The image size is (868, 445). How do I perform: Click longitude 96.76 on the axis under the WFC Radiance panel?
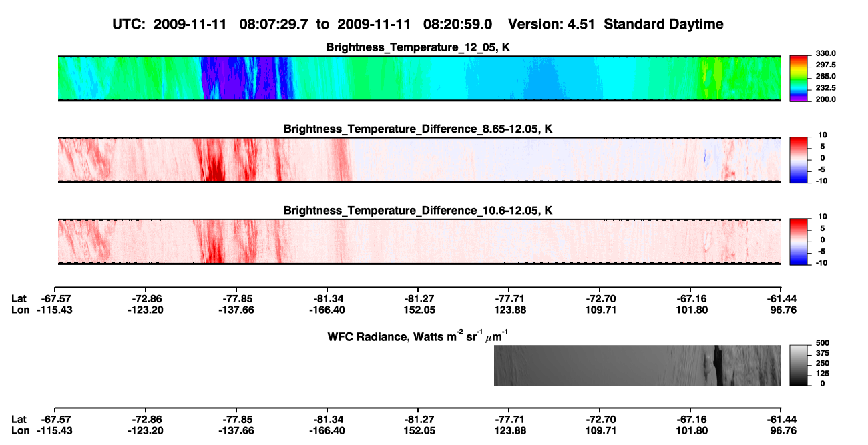click(783, 430)
